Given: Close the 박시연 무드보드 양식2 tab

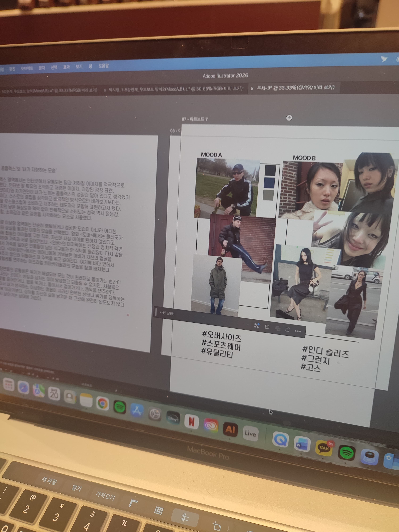Looking at the screenshot, I should (x=105, y=90).
